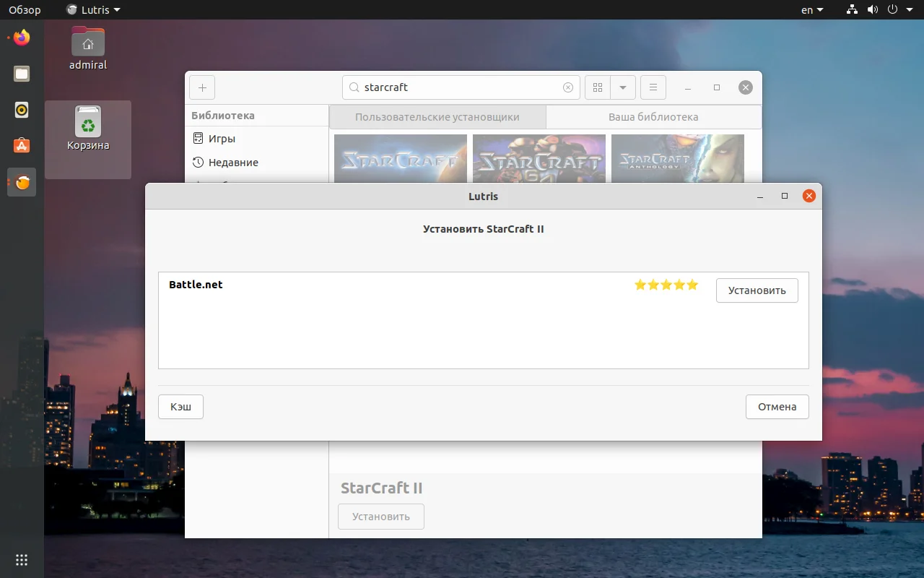
Task: Select the admiral home folder on desktop
Action: tap(88, 48)
